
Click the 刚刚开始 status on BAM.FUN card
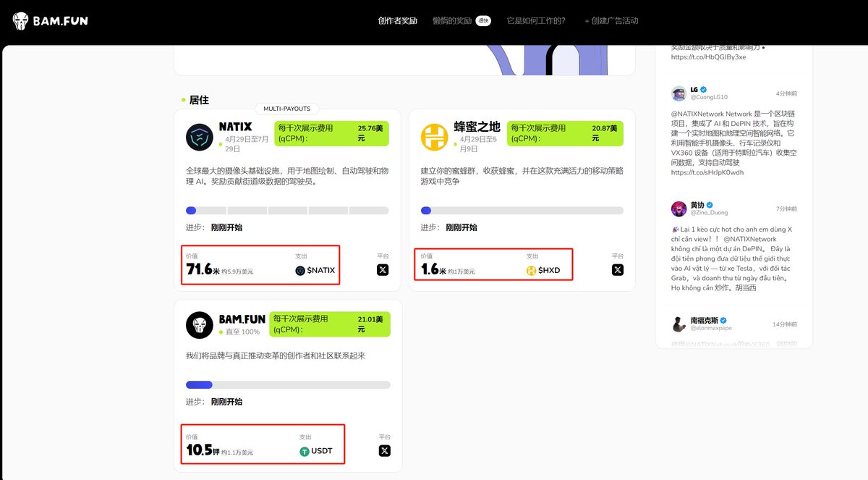226,402
